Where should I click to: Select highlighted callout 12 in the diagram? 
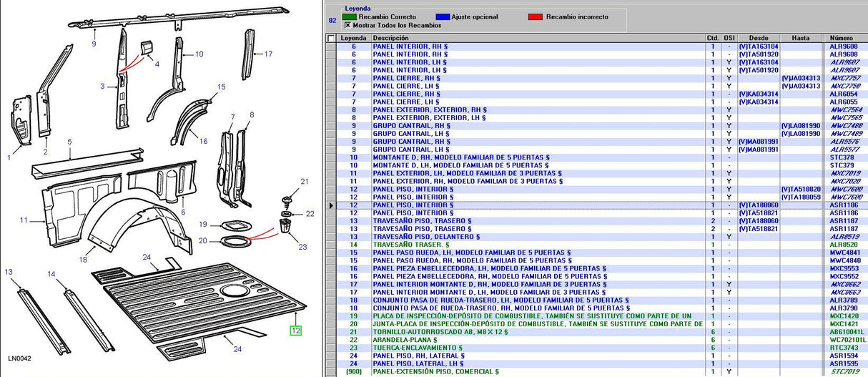pos(295,331)
